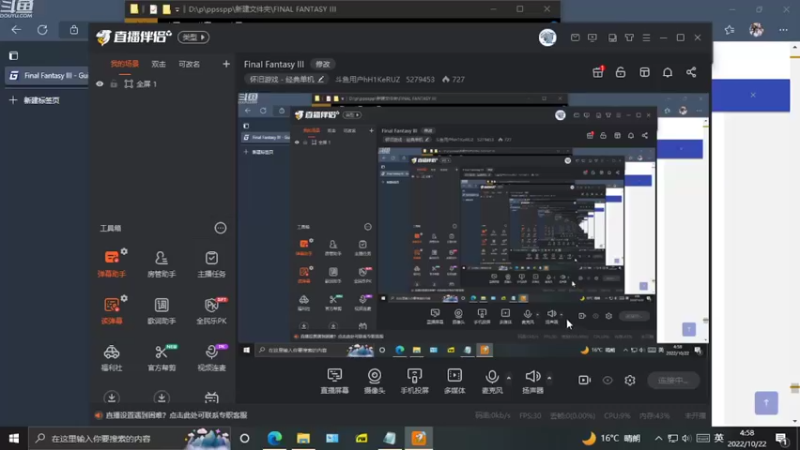Toggle the 扬声器 speaker icon
Screen dimensions: 800x450
click(x=533, y=381)
